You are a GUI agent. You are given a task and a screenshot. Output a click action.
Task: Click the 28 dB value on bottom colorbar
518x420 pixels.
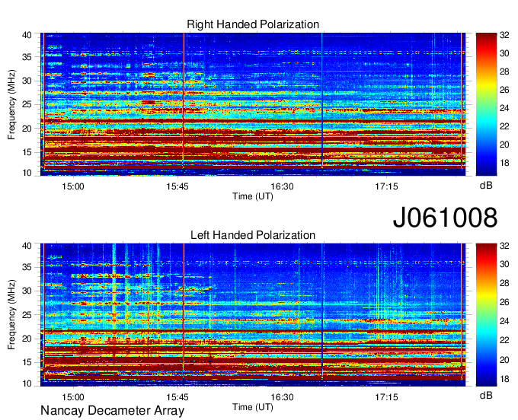(x=504, y=283)
